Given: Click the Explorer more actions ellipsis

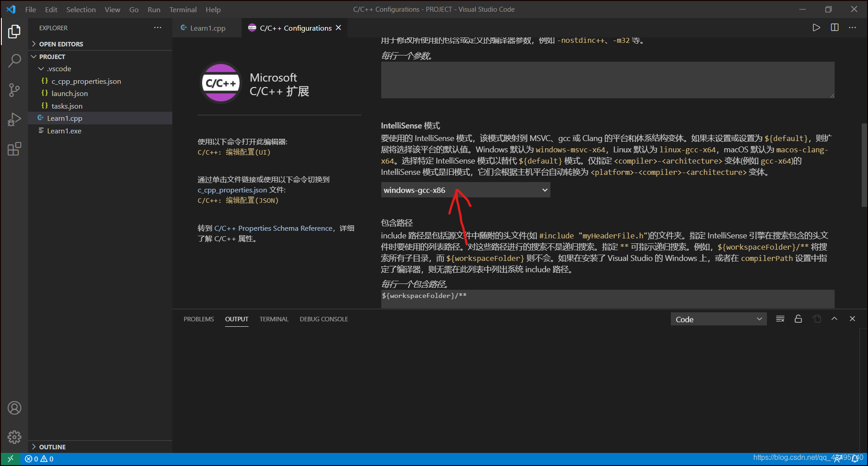Looking at the screenshot, I should (x=157, y=27).
